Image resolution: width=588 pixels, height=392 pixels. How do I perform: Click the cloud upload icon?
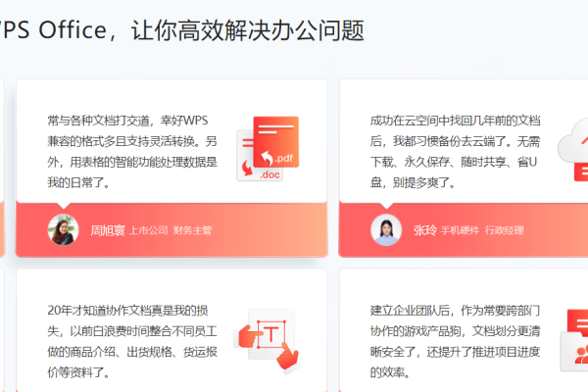point(572,150)
